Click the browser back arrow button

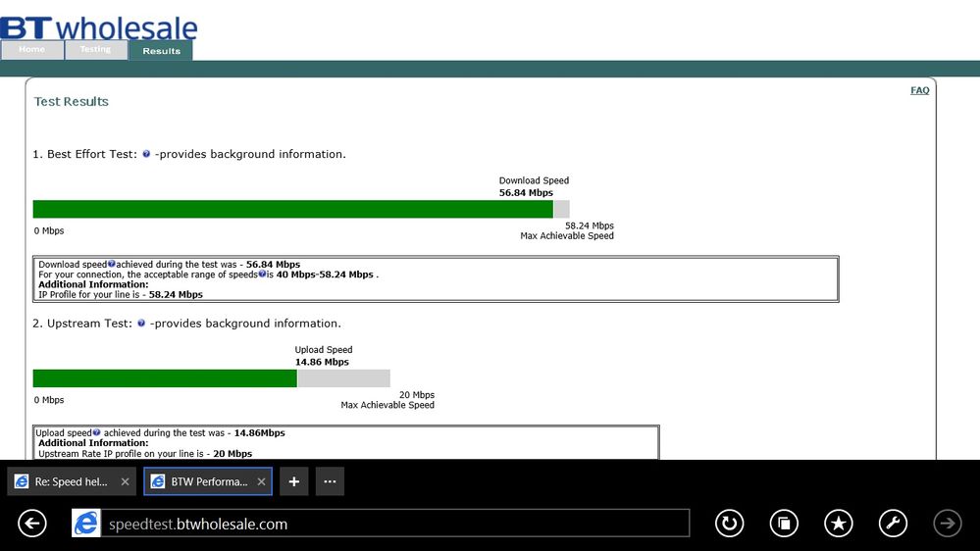(x=32, y=524)
